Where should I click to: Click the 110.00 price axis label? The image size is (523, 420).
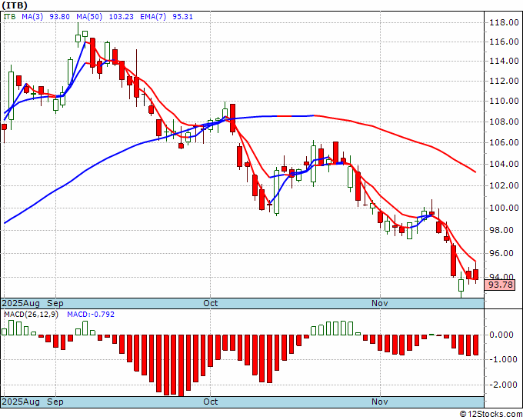click(x=504, y=101)
